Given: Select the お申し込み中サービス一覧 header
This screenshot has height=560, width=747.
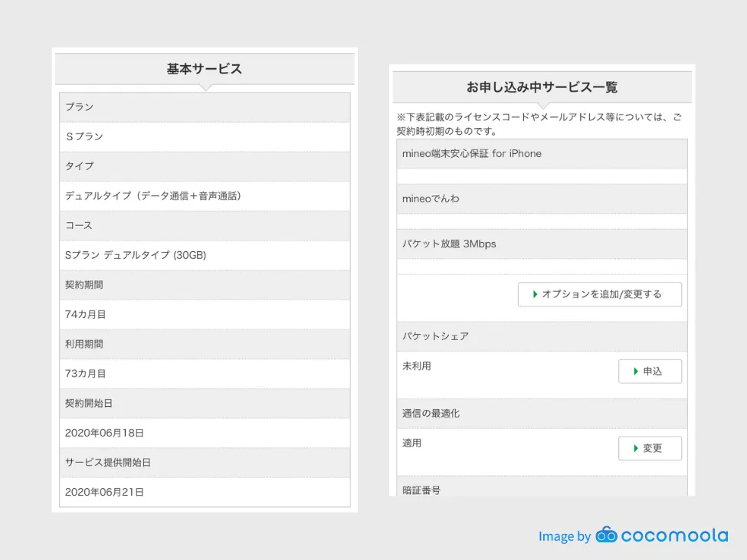Looking at the screenshot, I should tap(542, 87).
